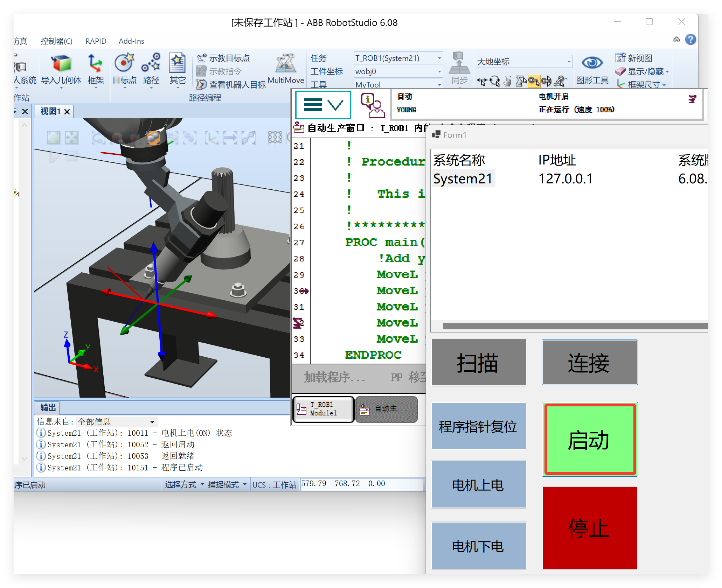Click Motors Off (电机下电) button
This screenshot has width=722, height=588.
click(478, 546)
